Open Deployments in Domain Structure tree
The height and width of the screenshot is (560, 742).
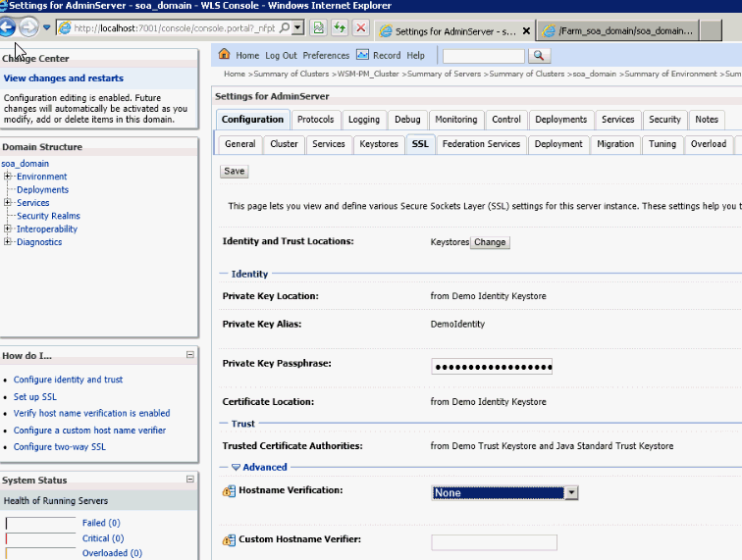coord(42,189)
